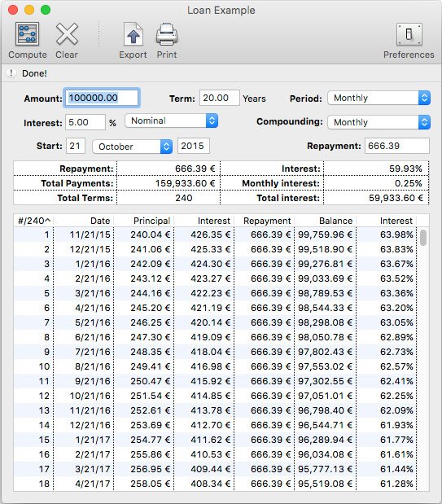Sort by the #/240 column header
442x504 pixels.
(33, 221)
